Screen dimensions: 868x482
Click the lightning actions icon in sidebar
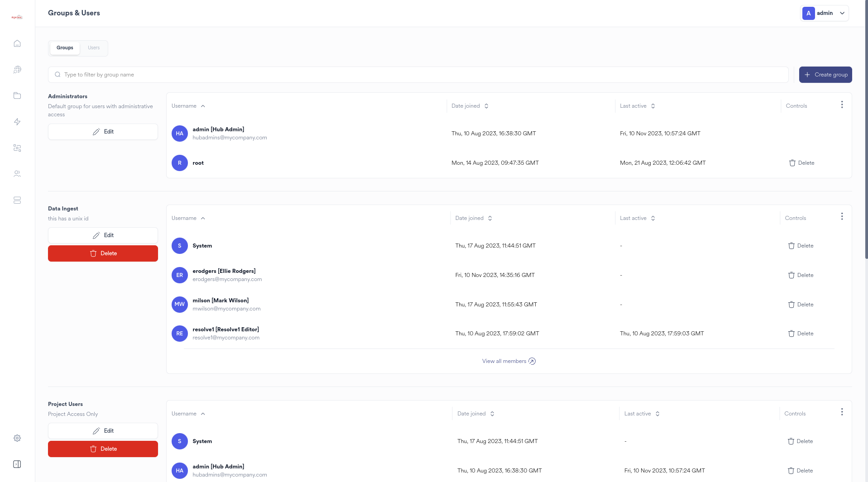coord(17,122)
